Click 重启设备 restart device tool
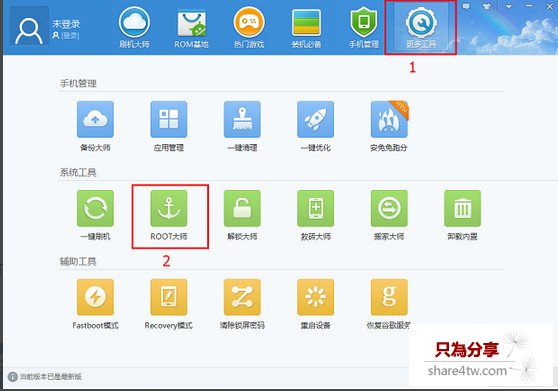The width and height of the screenshot is (558, 391). tap(316, 304)
